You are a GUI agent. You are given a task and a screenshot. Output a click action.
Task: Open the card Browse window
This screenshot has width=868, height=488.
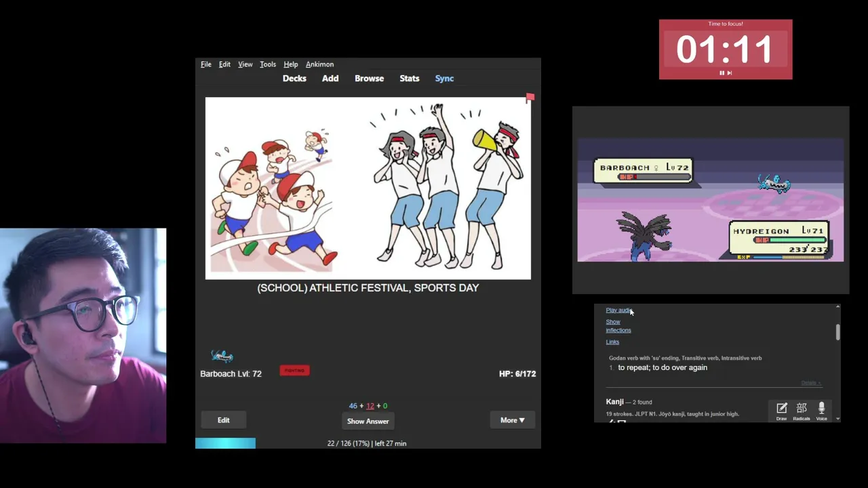369,79
